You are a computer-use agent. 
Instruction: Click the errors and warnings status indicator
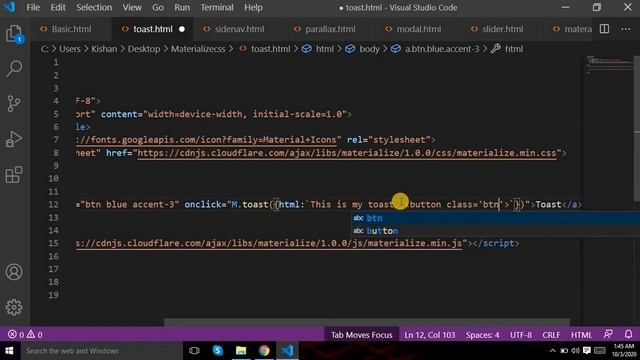[x=25, y=335]
